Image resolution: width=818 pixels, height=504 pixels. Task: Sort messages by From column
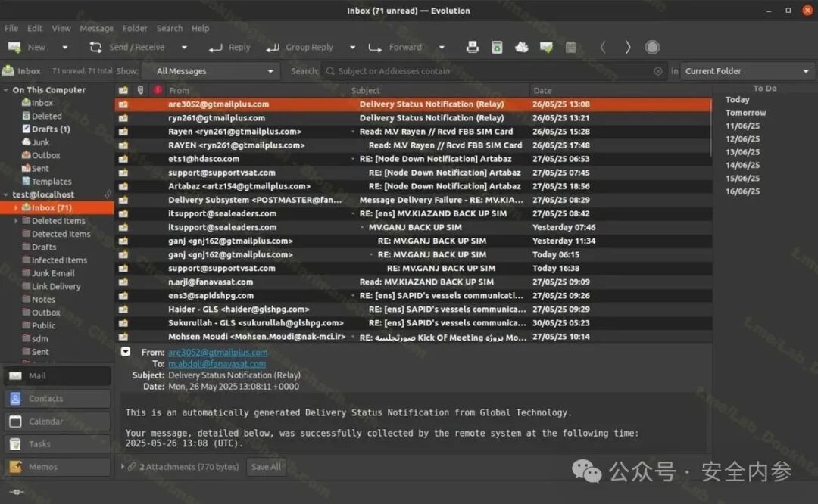coord(256,90)
